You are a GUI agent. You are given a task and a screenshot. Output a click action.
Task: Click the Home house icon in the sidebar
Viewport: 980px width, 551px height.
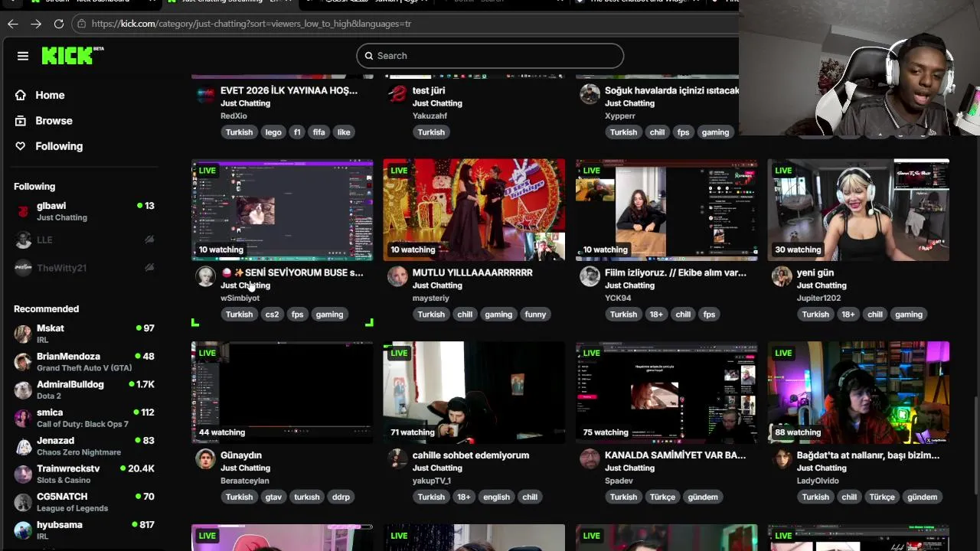21,95
